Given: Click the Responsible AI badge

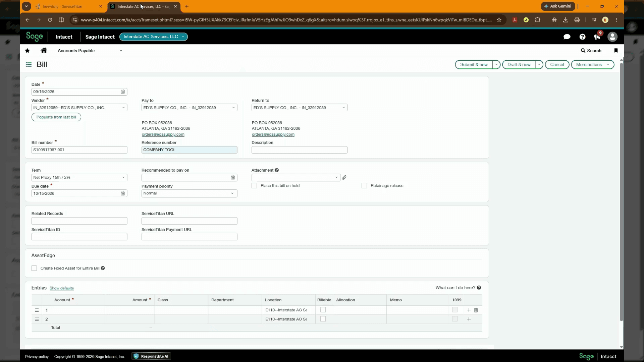Looking at the screenshot, I should (x=151, y=356).
